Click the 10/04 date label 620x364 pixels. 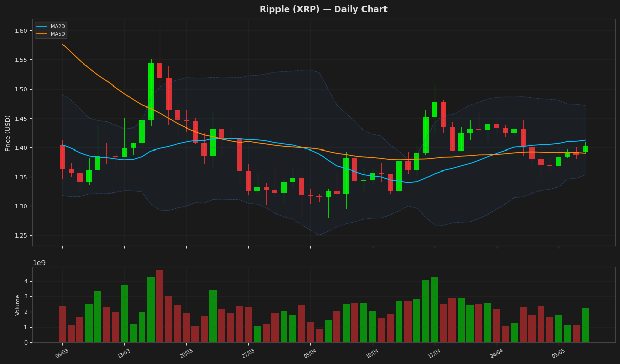click(372, 353)
